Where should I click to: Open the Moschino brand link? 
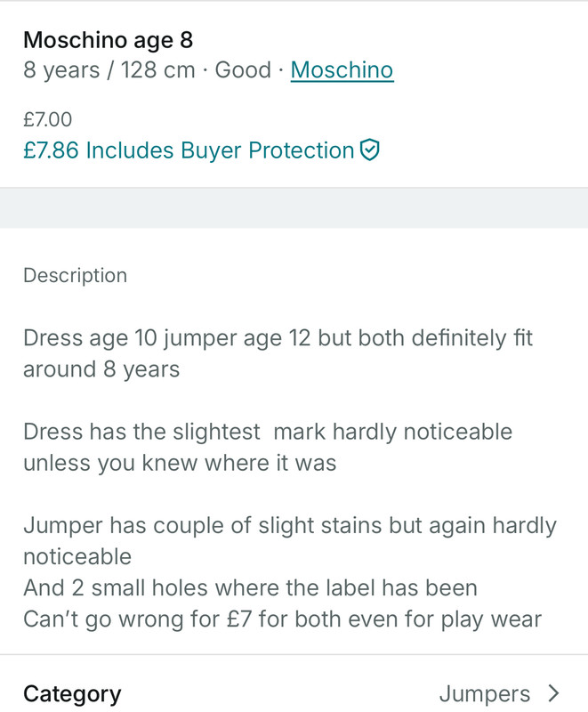tap(342, 70)
